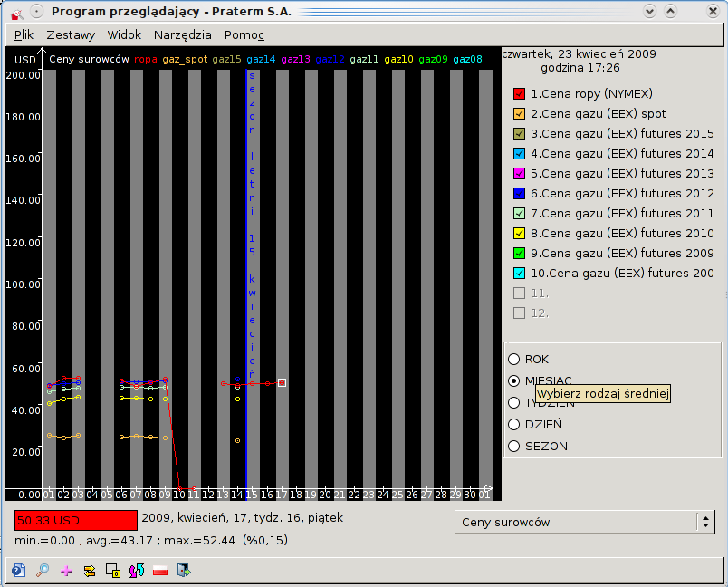Disable 6.Cena gazu futures 2012 series
The height and width of the screenshot is (587, 728).
point(519,194)
